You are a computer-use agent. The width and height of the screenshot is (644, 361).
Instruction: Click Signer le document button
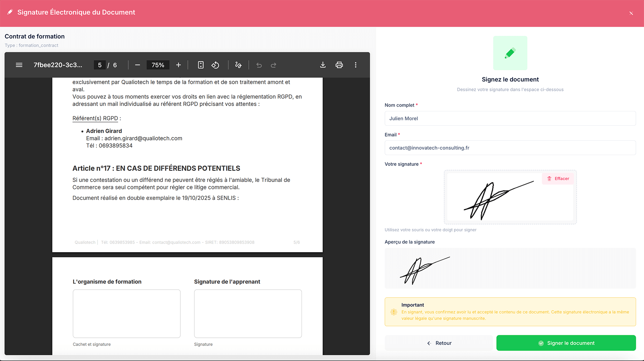pos(566,343)
